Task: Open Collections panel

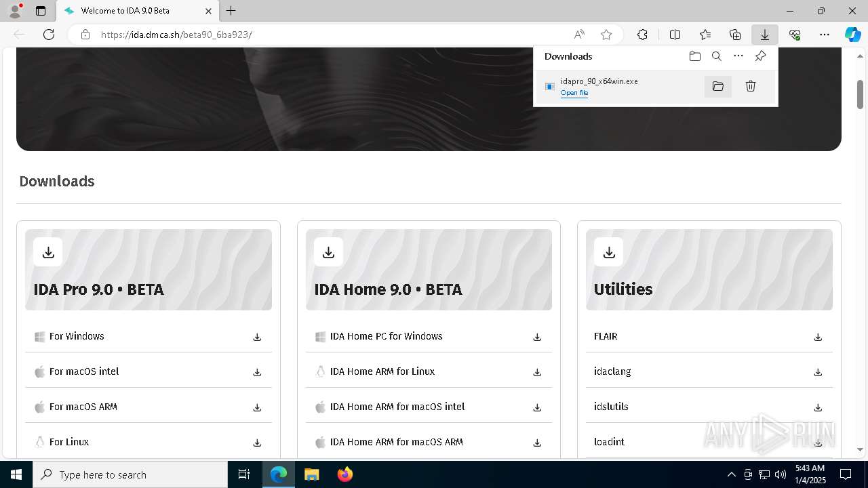Action: [x=735, y=35]
